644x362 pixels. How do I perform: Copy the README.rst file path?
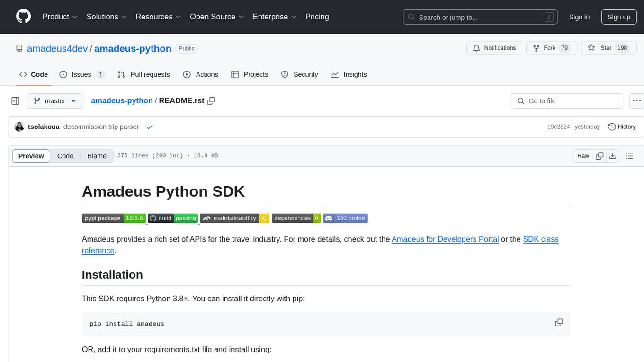[211, 101]
